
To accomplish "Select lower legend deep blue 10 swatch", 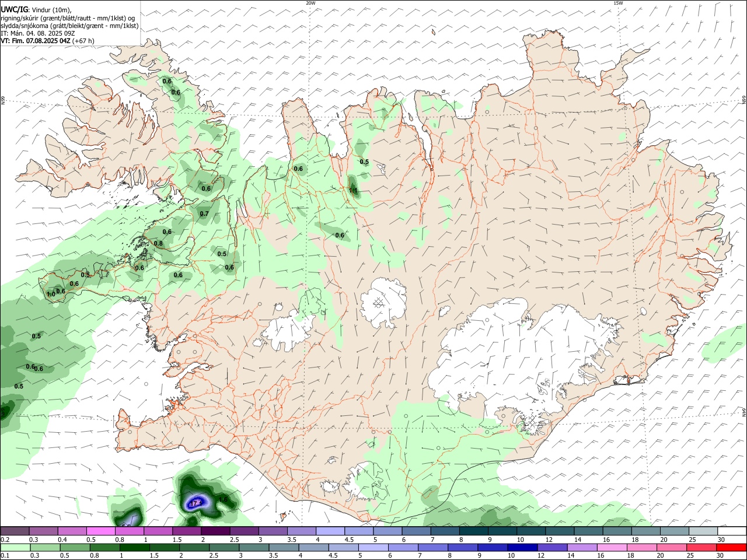I will coord(522,547).
